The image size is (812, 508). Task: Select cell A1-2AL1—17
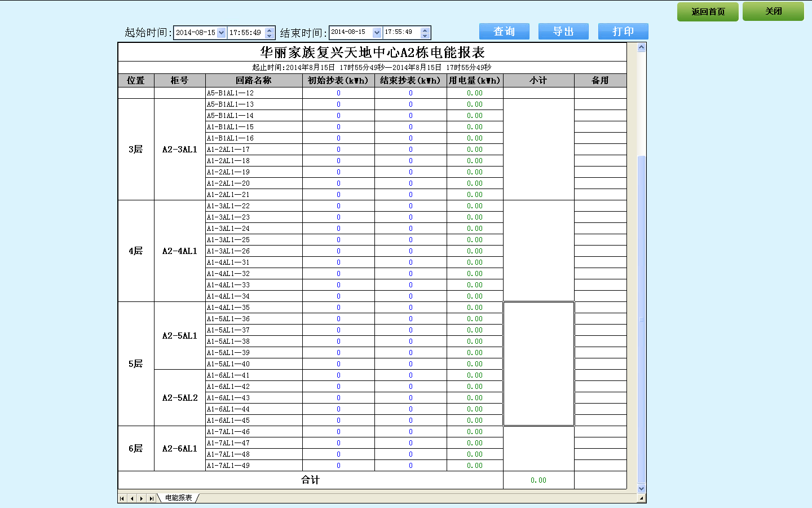click(254, 150)
